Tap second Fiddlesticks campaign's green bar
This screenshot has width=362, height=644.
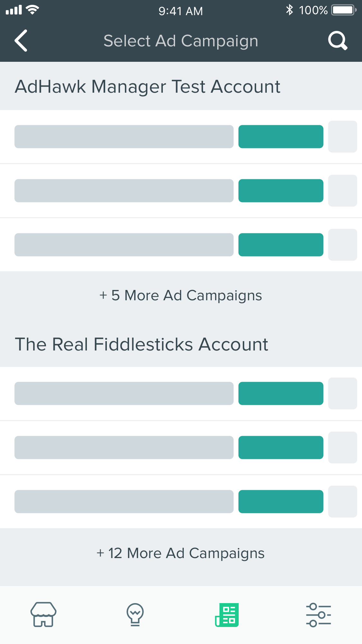pyautogui.click(x=281, y=447)
